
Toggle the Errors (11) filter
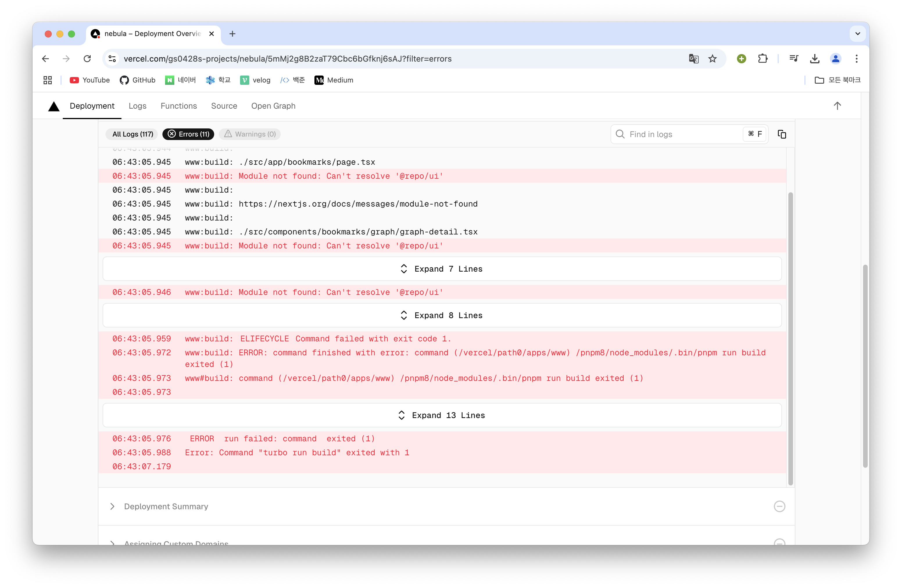188,134
